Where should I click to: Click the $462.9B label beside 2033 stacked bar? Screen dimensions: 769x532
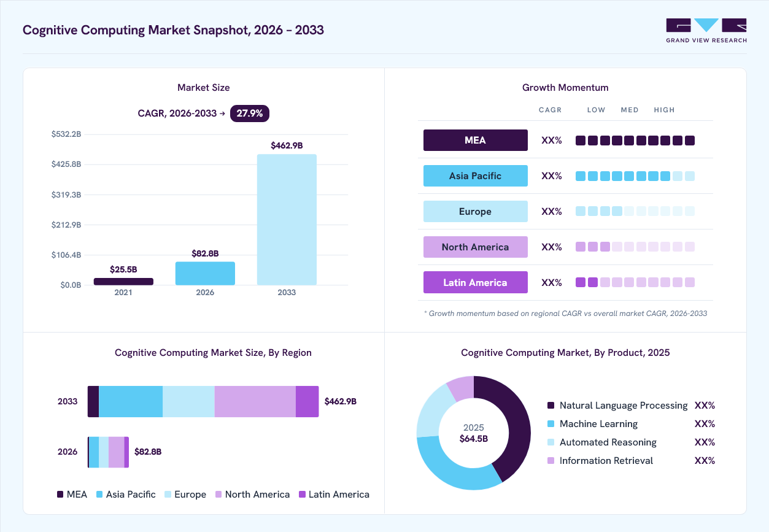click(x=340, y=401)
